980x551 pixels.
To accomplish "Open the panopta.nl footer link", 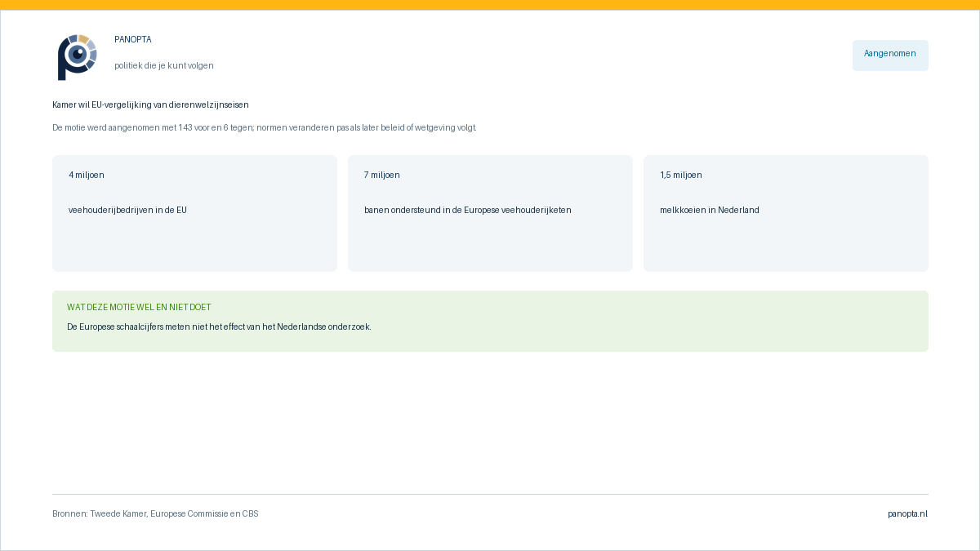I will pos(907,513).
